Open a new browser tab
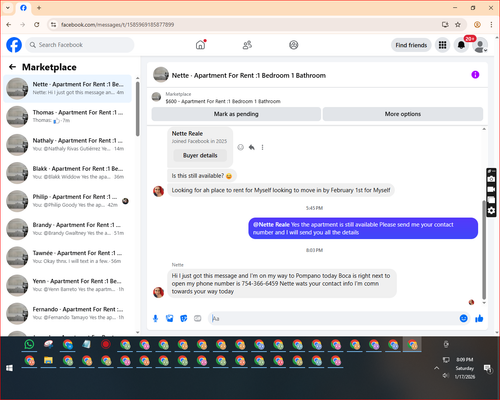This screenshot has height=400, width=500. tap(39, 7)
